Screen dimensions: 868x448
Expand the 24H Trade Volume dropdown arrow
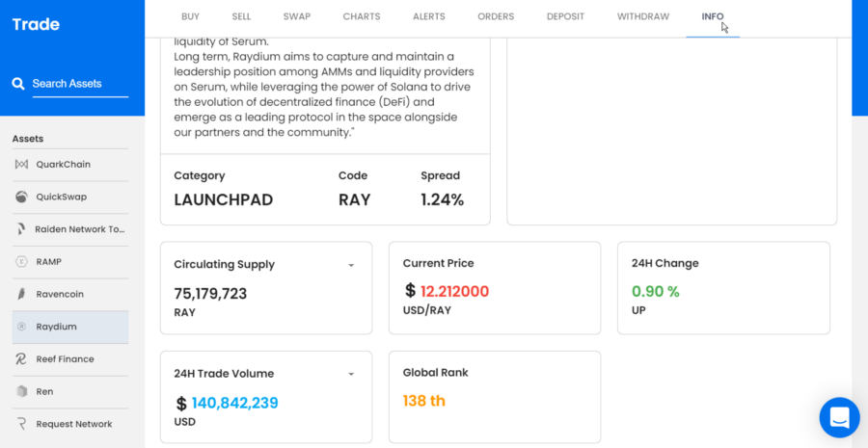(351, 374)
